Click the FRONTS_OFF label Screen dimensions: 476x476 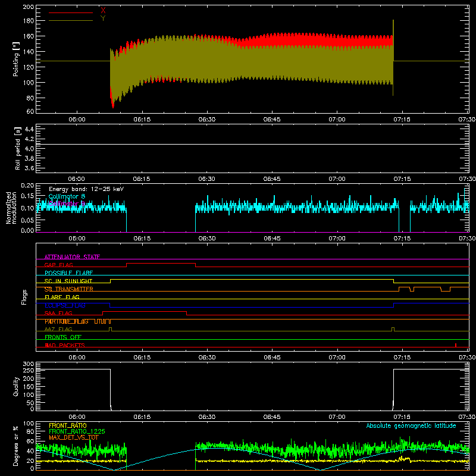point(63,337)
